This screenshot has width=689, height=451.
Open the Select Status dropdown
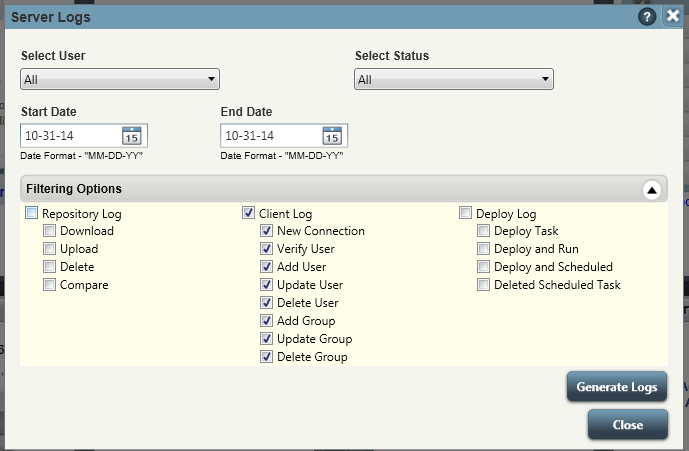454,79
